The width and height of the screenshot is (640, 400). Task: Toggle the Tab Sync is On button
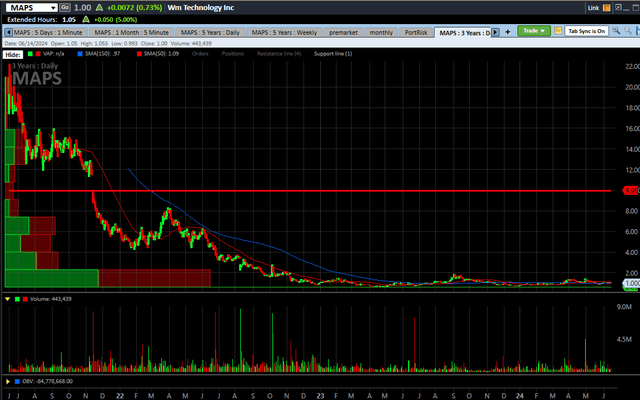click(x=587, y=31)
